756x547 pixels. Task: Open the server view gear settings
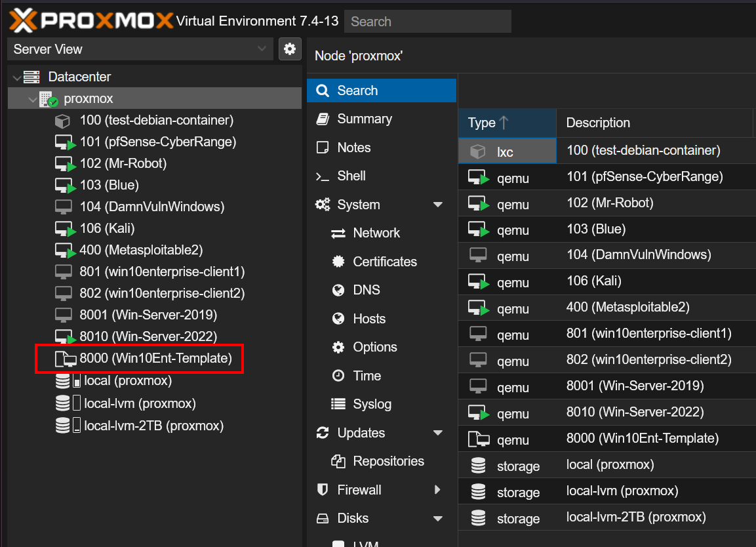click(289, 49)
